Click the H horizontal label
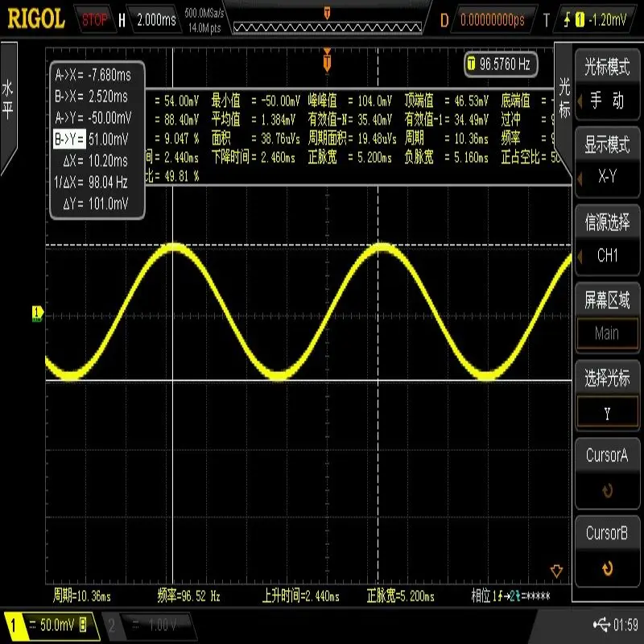644x644 pixels. point(122,19)
